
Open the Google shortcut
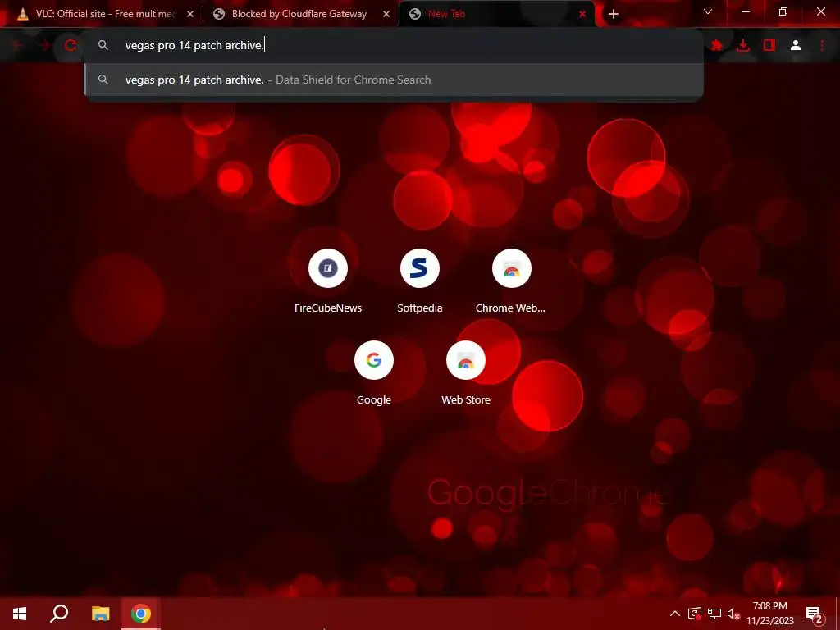point(374,373)
